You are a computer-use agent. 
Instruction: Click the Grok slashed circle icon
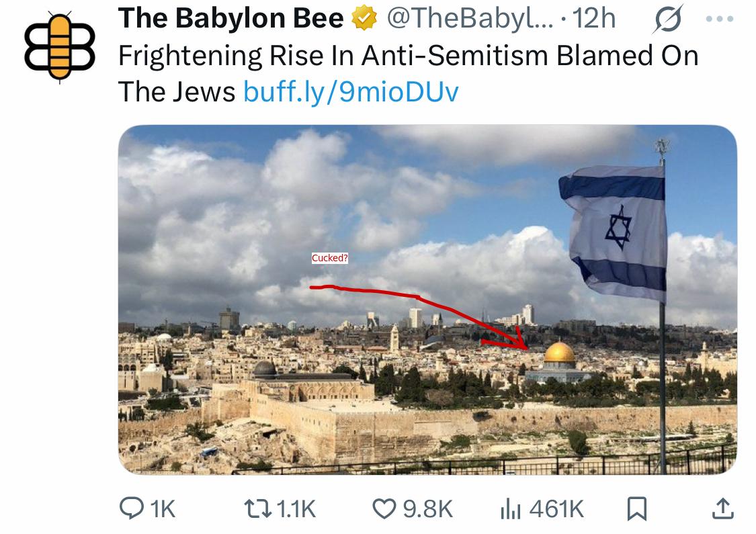pos(668,19)
